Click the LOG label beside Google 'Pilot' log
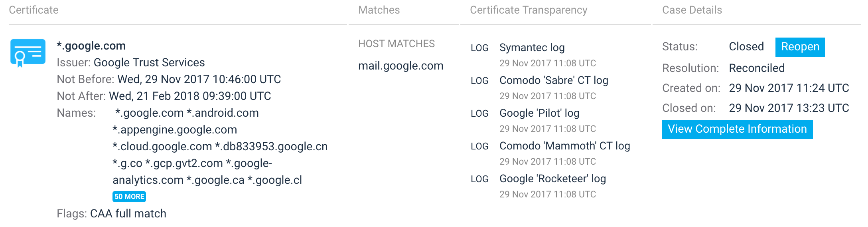This screenshot has height=227, width=868. (479, 113)
